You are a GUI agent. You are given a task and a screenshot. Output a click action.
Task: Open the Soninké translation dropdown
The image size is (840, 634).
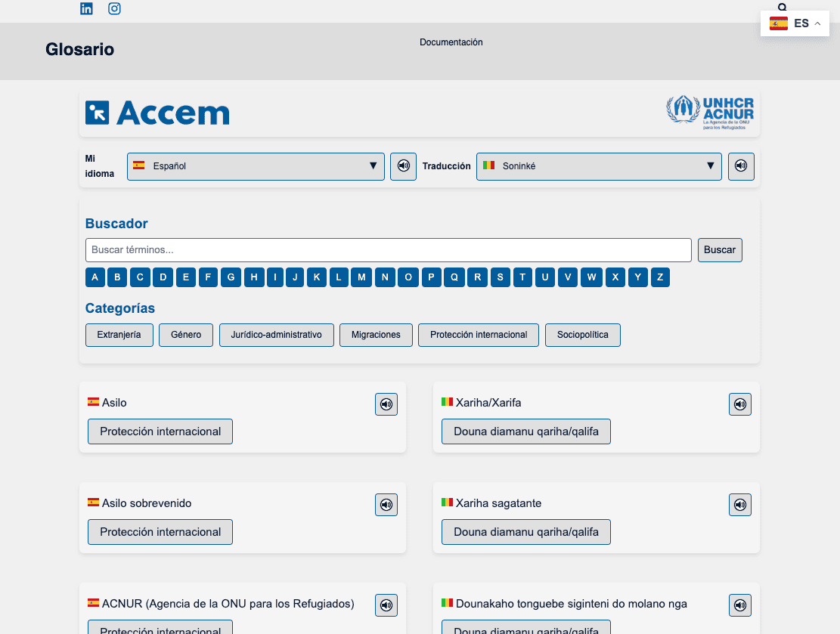point(598,166)
